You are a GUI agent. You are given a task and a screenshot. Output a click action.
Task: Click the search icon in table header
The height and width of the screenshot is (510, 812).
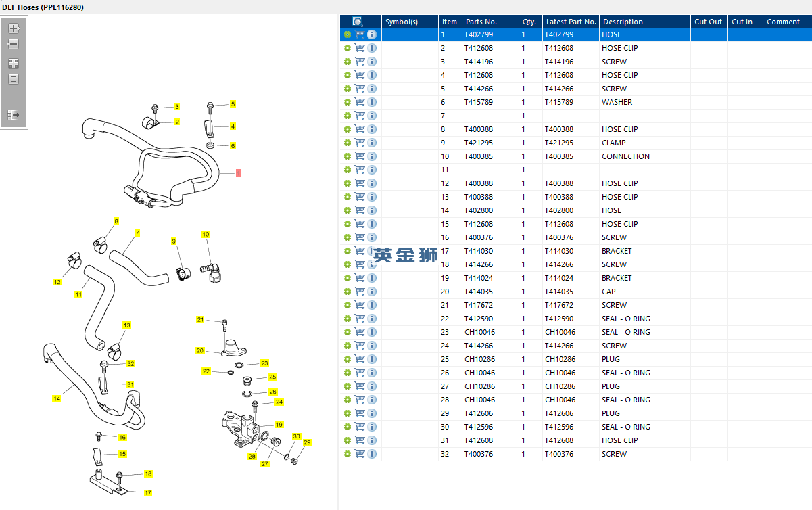(x=358, y=22)
